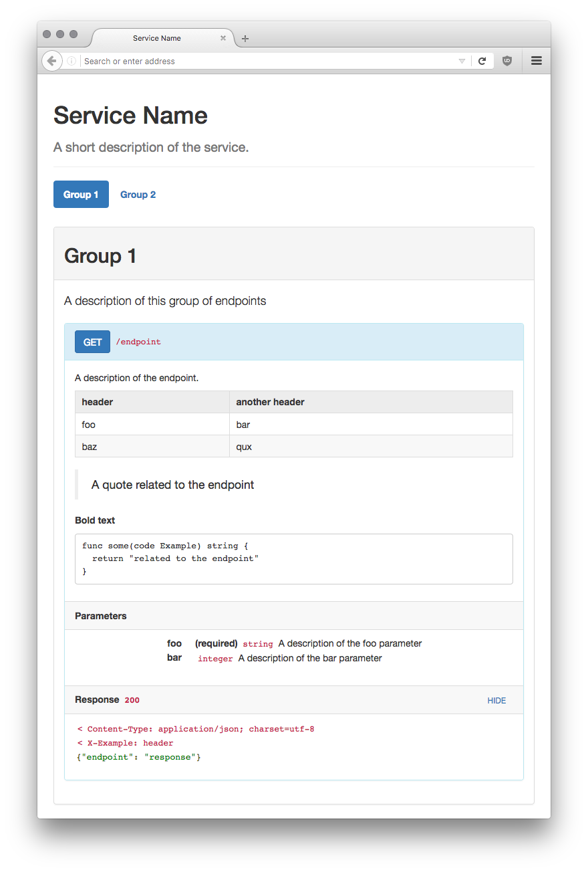Open the uBlock shield extension icon
The height and width of the screenshot is (872, 588).
coord(507,61)
